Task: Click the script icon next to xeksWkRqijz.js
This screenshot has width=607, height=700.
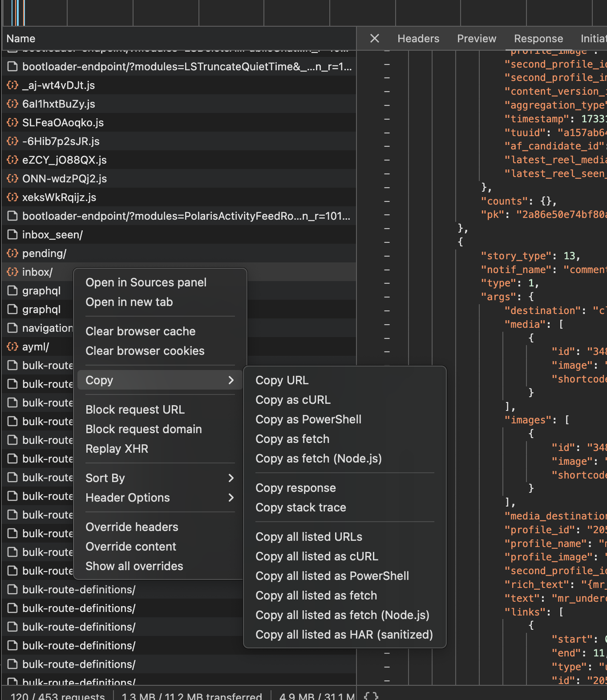Action: coord(12,197)
